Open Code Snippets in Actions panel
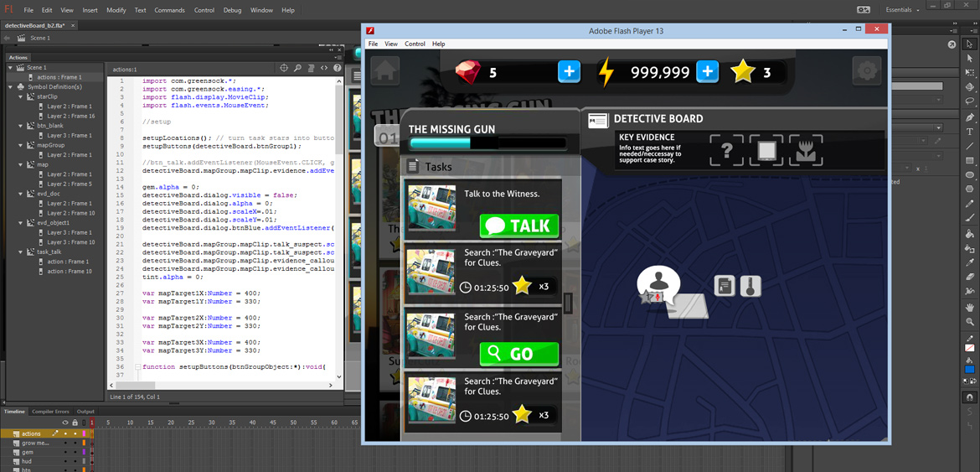The image size is (980, 472). tap(324, 69)
